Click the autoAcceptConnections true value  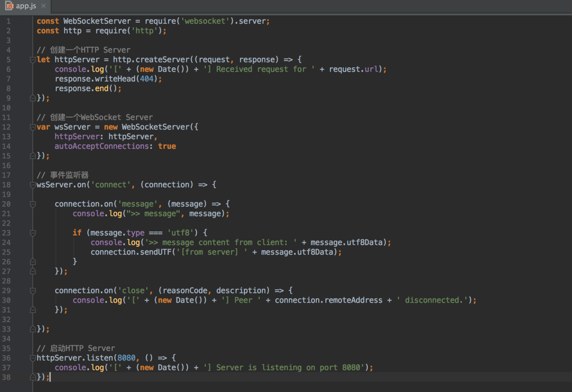[x=167, y=146]
